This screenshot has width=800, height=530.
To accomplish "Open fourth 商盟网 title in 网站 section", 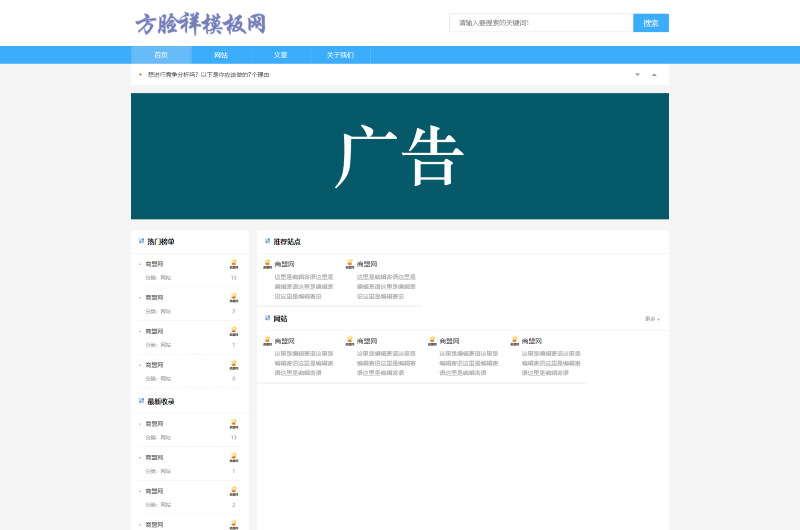I will [x=532, y=341].
